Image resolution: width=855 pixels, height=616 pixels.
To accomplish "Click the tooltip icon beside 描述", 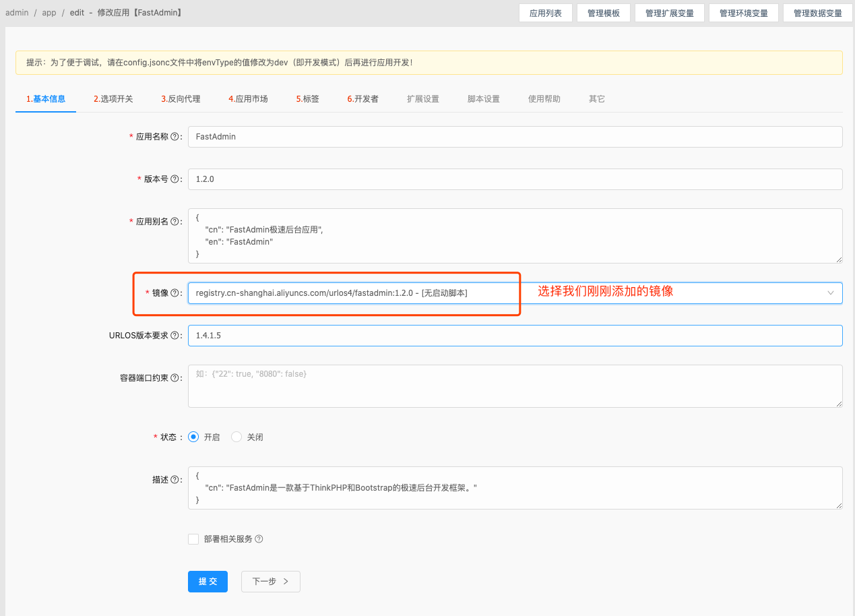I will (x=176, y=479).
